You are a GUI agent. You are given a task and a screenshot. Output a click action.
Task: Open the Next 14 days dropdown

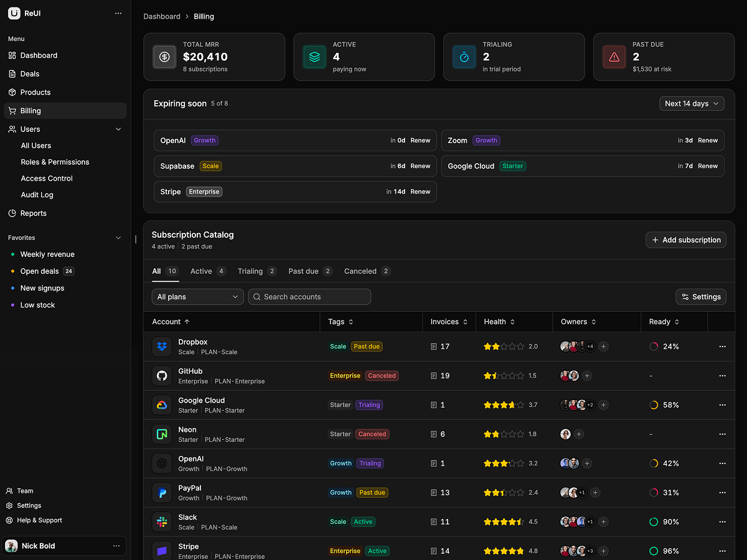tap(692, 104)
